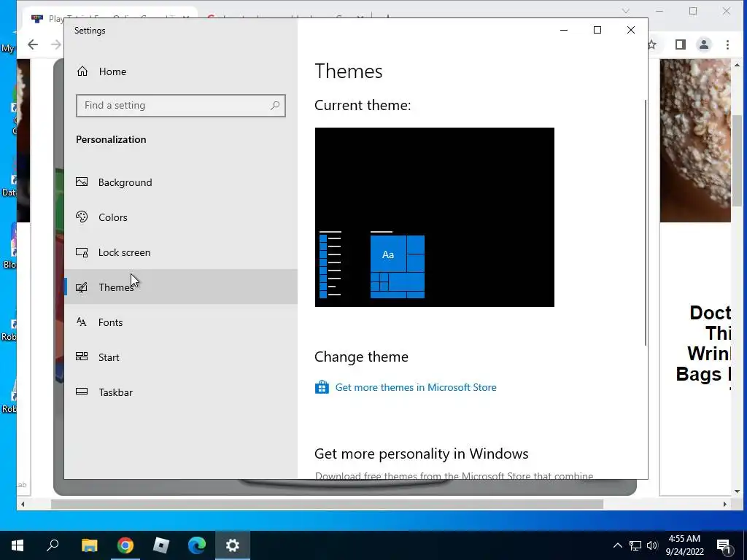Click the Fonts AA icon
Viewport: 747px width, 560px height.
(82, 322)
